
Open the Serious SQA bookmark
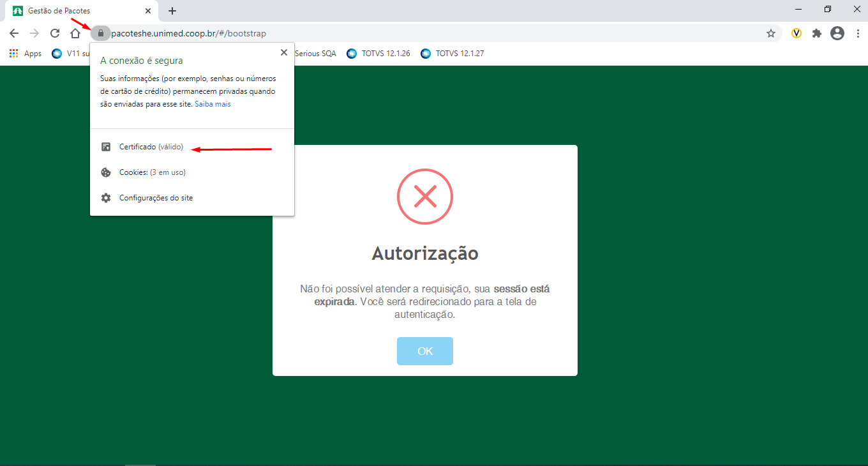click(x=315, y=54)
